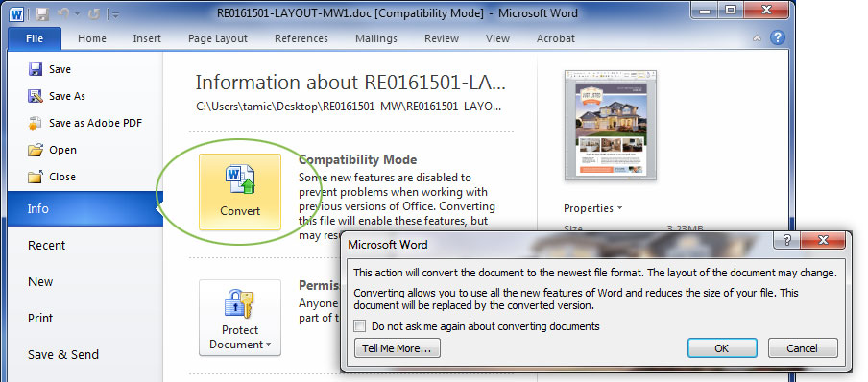This screenshot has height=382, width=868.
Task: Click the dialog Help question mark button
Action: (x=787, y=240)
